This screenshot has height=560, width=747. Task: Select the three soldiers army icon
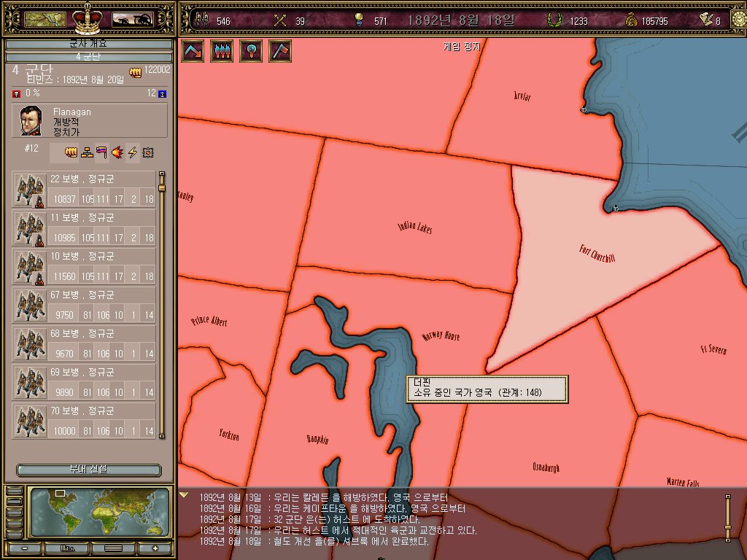pos(222,51)
